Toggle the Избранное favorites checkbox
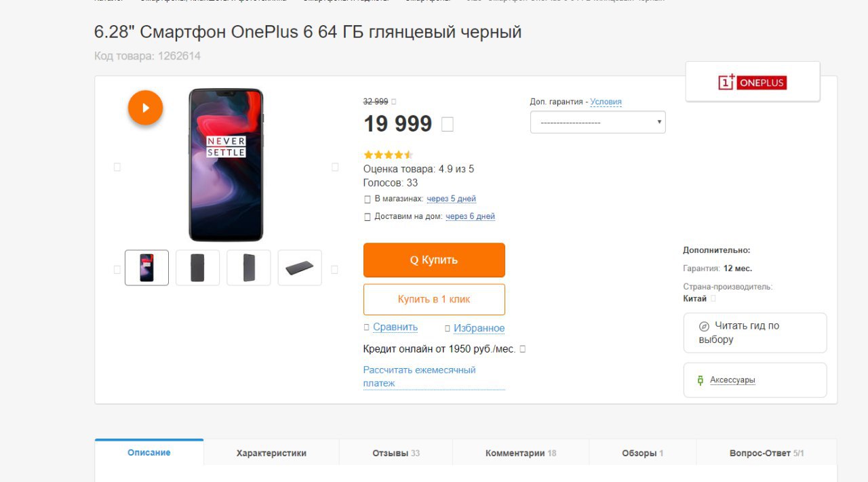 [x=448, y=329]
